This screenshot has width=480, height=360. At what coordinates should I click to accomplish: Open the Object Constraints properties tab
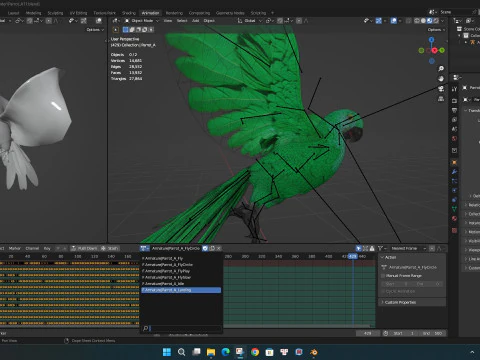coord(454,200)
